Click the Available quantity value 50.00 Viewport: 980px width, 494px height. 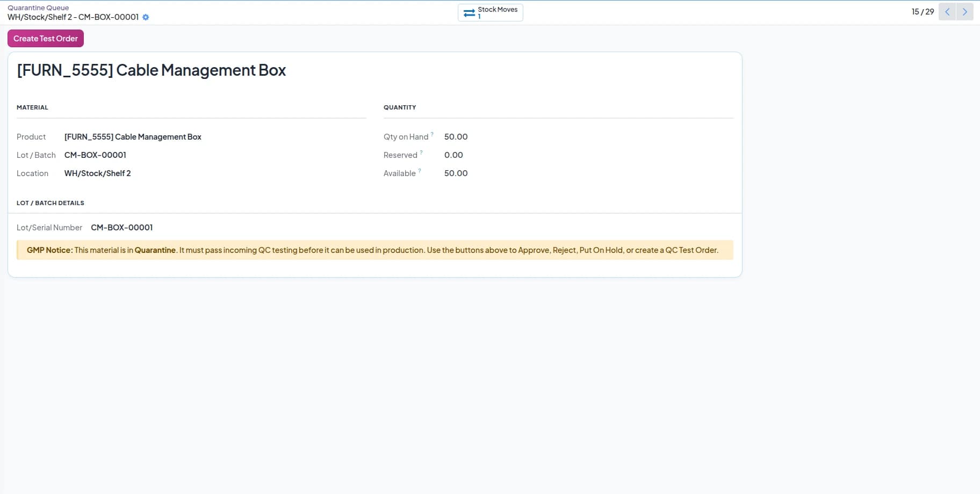(456, 173)
